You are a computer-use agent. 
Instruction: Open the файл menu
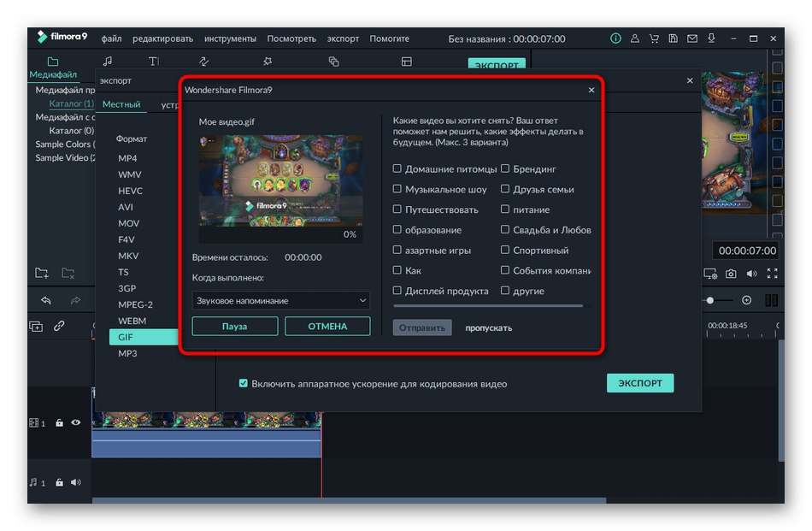click(111, 38)
